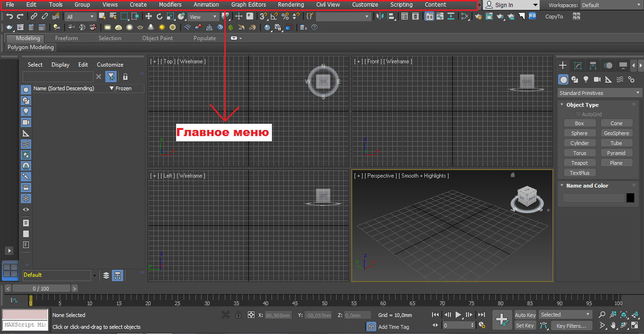The image size is (644, 334).
Task: Toggle the scene explorer lock icon
Action: pyautogui.click(x=125, y=77)
